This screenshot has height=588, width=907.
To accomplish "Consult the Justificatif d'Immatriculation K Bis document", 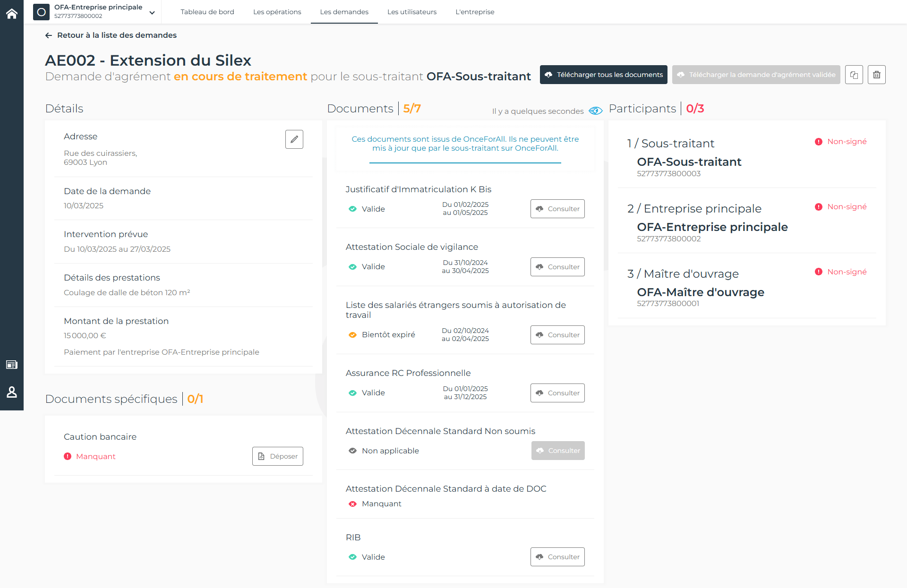I will 557,209.
